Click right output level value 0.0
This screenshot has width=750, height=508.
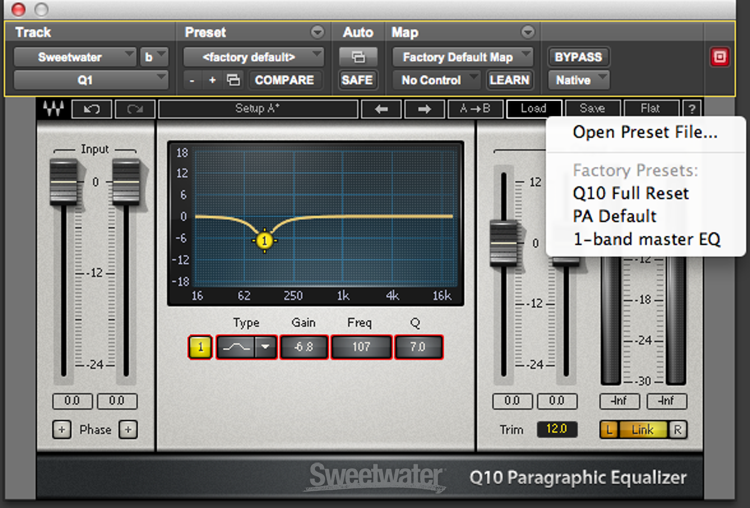[x=557, y=401]
